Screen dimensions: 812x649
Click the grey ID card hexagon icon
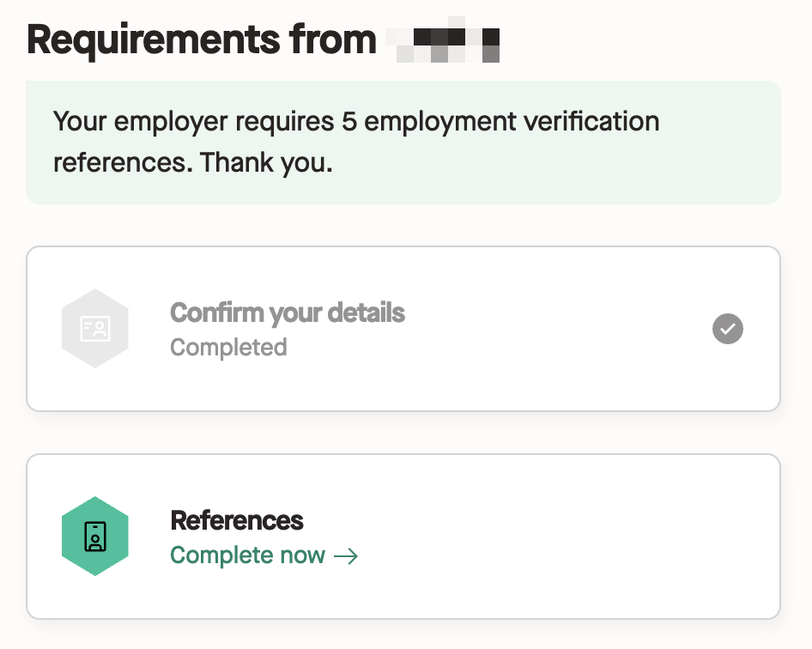click(x=94, y=329)
